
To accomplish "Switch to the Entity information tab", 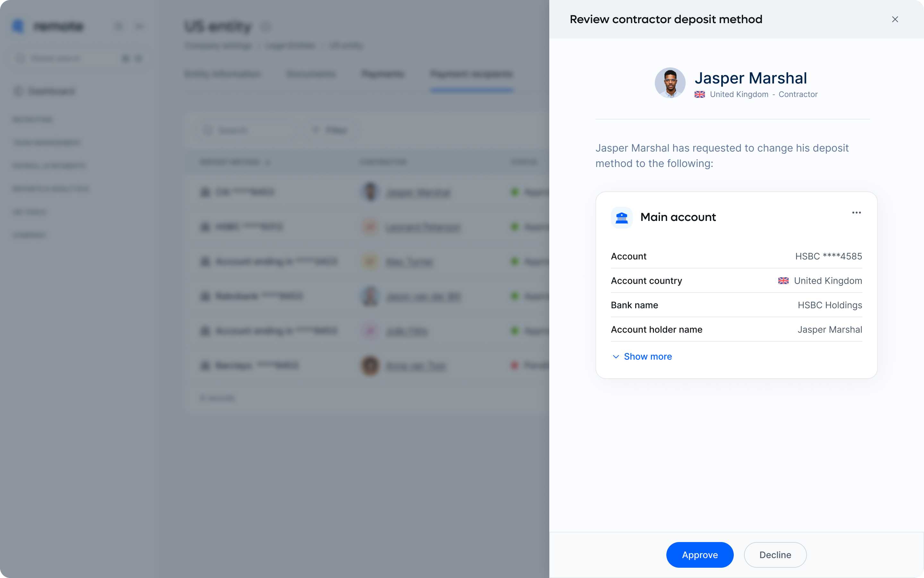I will 223,74.
